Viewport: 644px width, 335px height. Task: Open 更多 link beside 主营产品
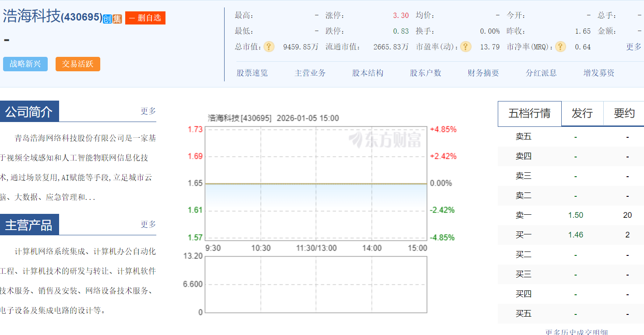coord(148,224)
